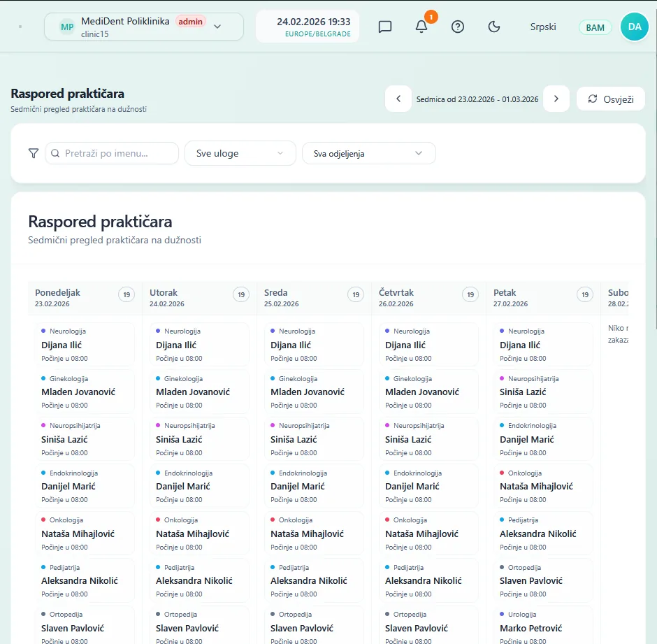Go to next week arrow
Viewport: 657px width, 644px height.
556,99
